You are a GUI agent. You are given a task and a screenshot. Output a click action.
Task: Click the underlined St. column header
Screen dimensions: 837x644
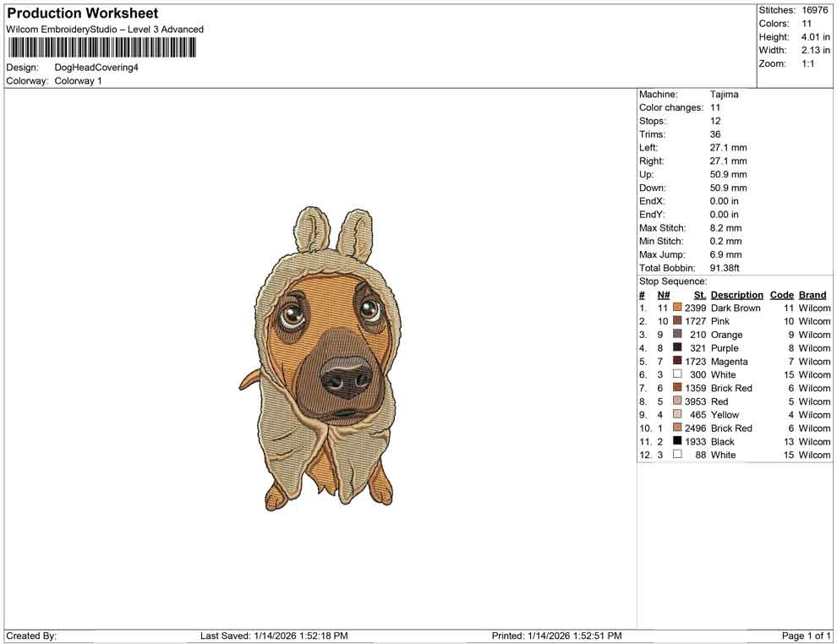coord(699,294)
